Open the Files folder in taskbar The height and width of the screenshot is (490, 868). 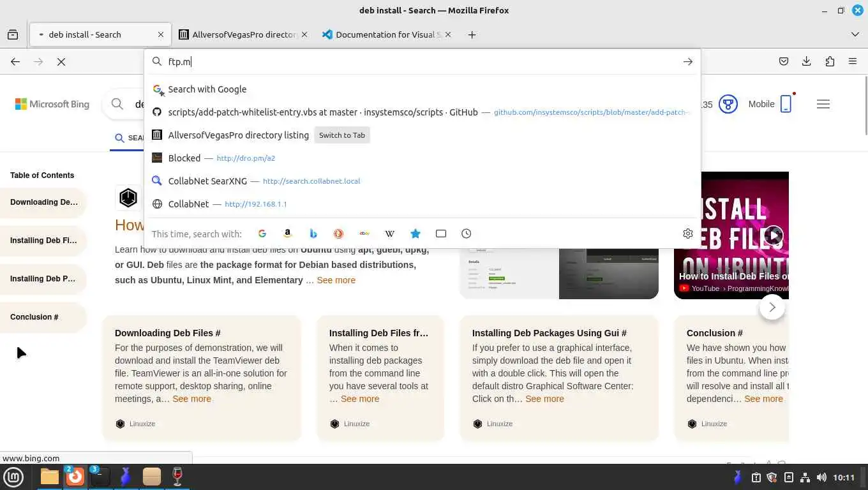click(49, 477)
